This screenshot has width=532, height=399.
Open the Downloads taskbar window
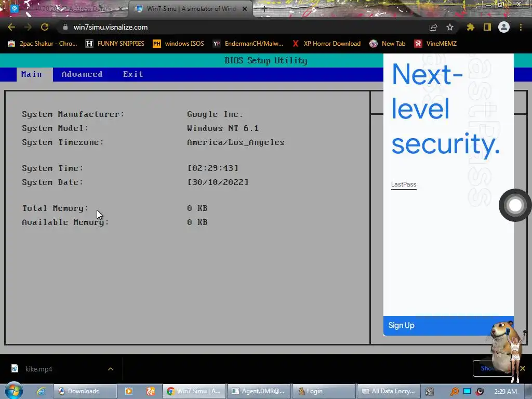[85, 391]
